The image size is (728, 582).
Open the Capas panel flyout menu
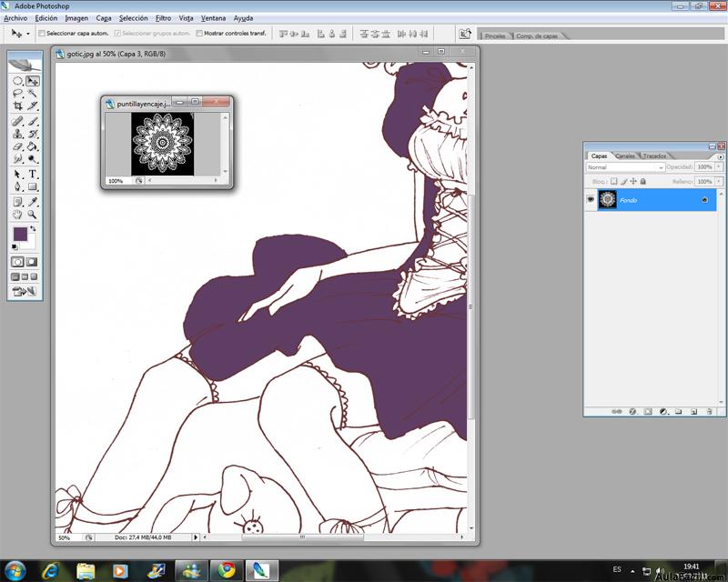[x=721, y=157]
